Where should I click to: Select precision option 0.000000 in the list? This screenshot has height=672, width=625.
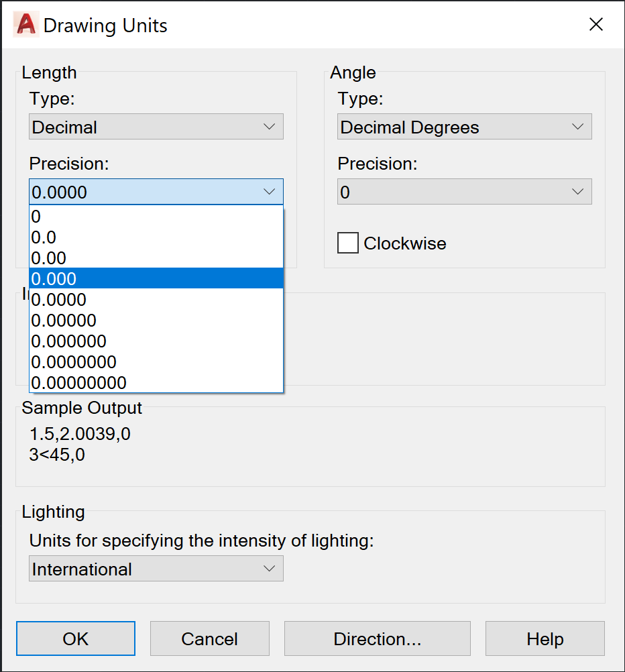click(156, 341)
